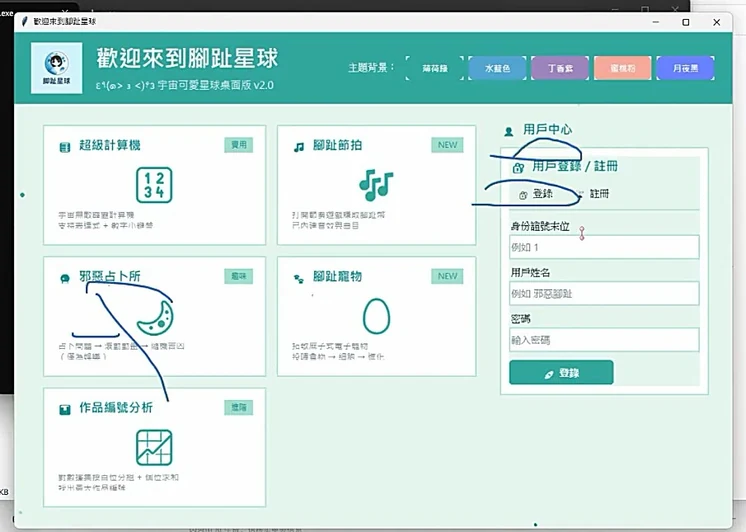Click the 用戶登錄 / 註冊 heading text
Viewport: 746px width, 532px height.
[575, 166]
